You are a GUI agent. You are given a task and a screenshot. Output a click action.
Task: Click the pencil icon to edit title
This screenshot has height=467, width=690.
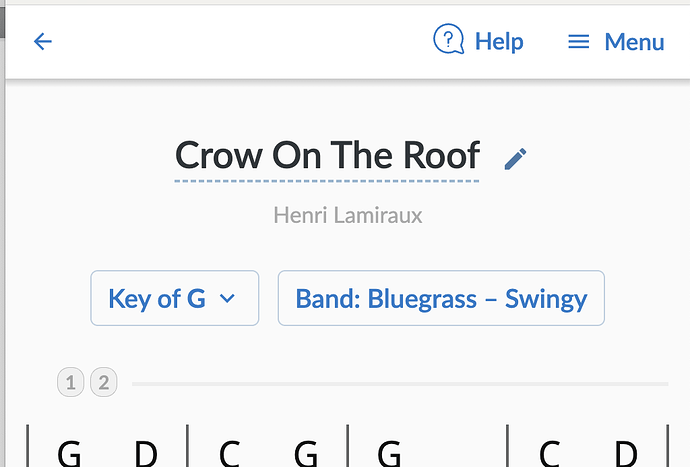[515, 157]
